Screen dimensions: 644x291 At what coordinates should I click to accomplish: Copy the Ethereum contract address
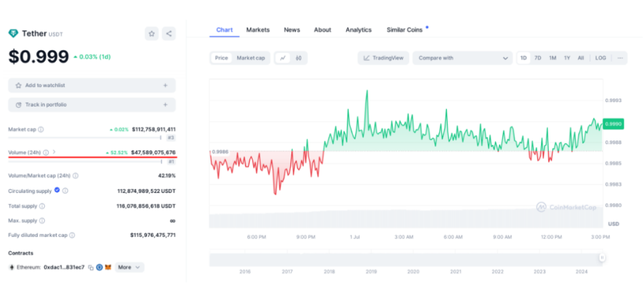point(91,268)
